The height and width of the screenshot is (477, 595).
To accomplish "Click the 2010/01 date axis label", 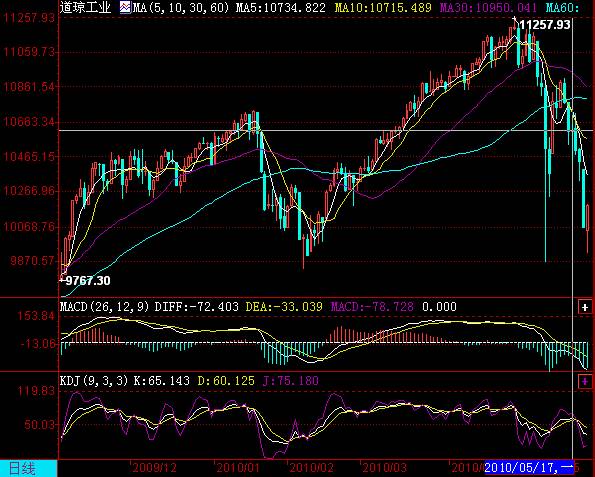I will (x=238, y=468).
